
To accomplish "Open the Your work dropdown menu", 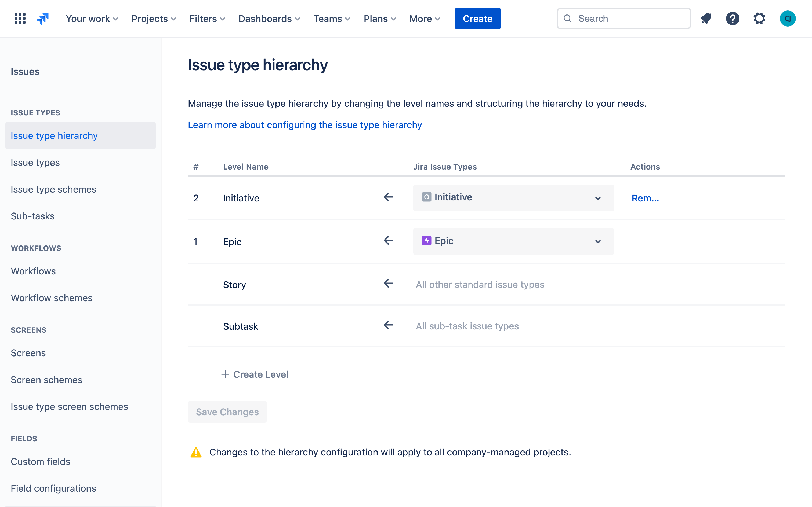I will point(90,18).
